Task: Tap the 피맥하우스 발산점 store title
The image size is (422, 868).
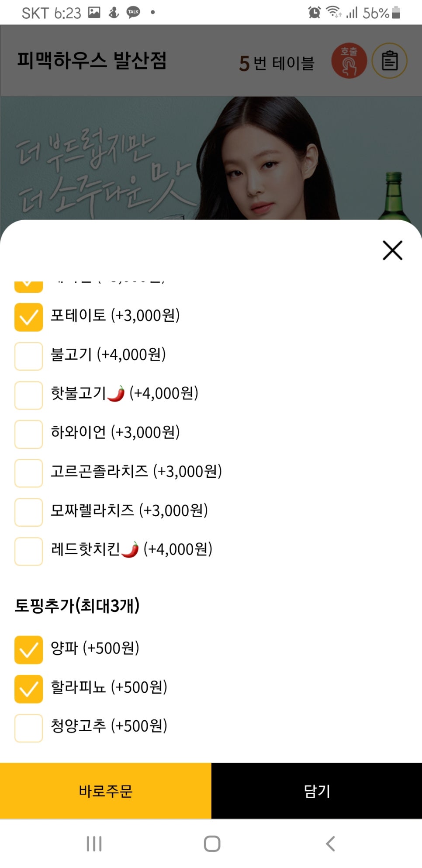Action: tap(92, 61)
